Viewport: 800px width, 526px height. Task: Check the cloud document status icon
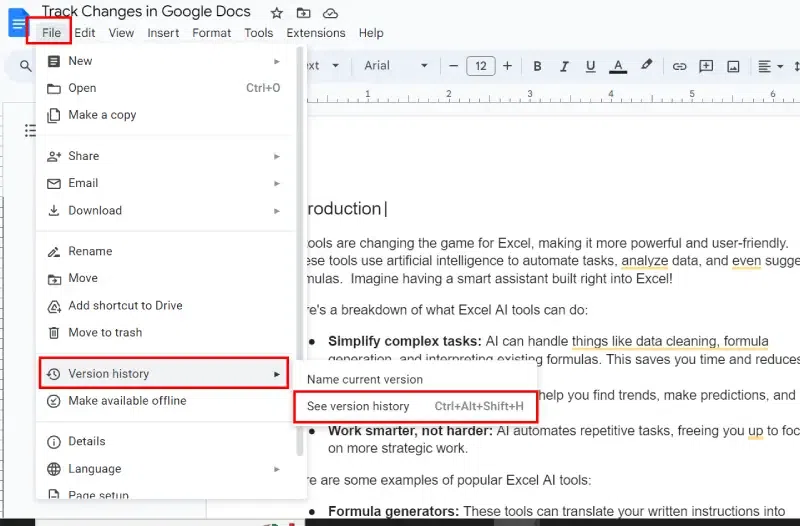click(x=331, y=13)
